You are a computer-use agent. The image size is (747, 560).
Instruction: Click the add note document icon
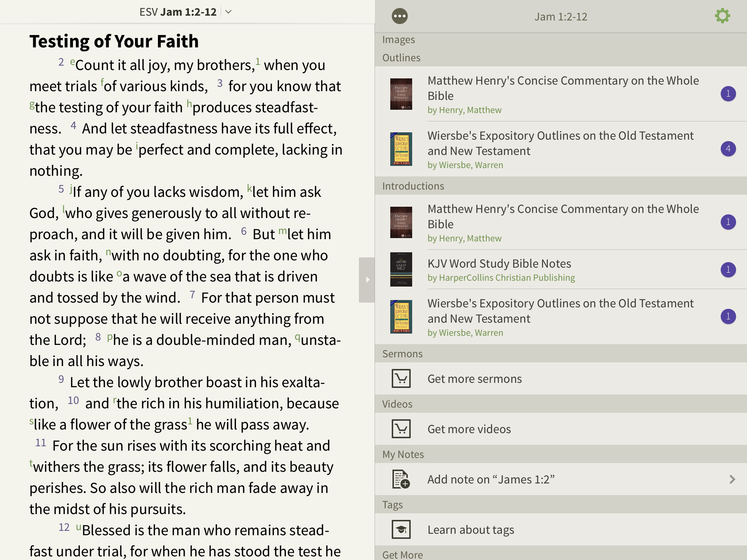(401, 479)
